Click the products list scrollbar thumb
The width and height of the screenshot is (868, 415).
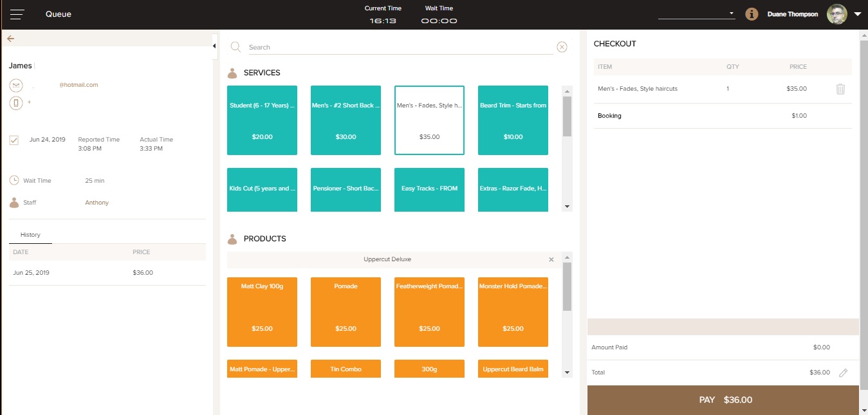[567, 286]
